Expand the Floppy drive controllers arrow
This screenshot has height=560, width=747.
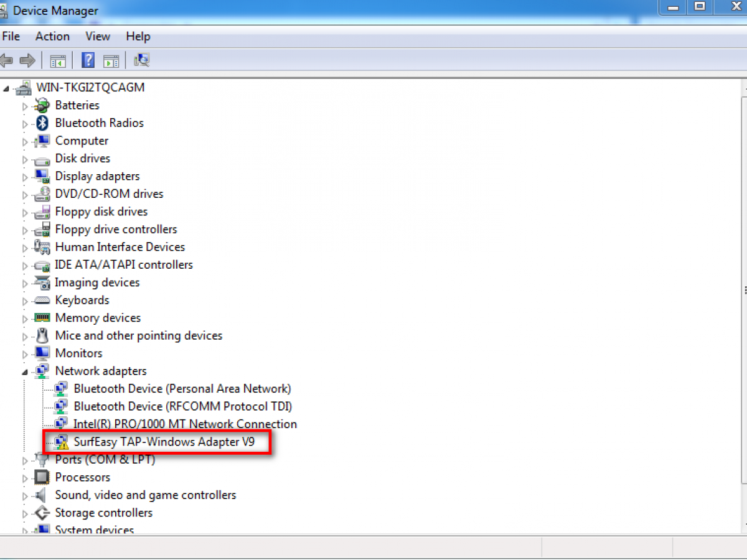(x=26, y=230)
